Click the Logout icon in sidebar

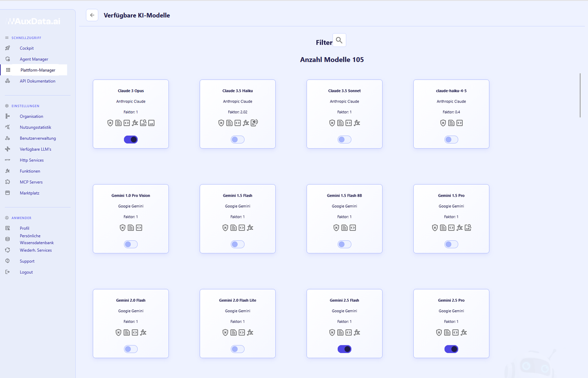click(x=7, y=272)
